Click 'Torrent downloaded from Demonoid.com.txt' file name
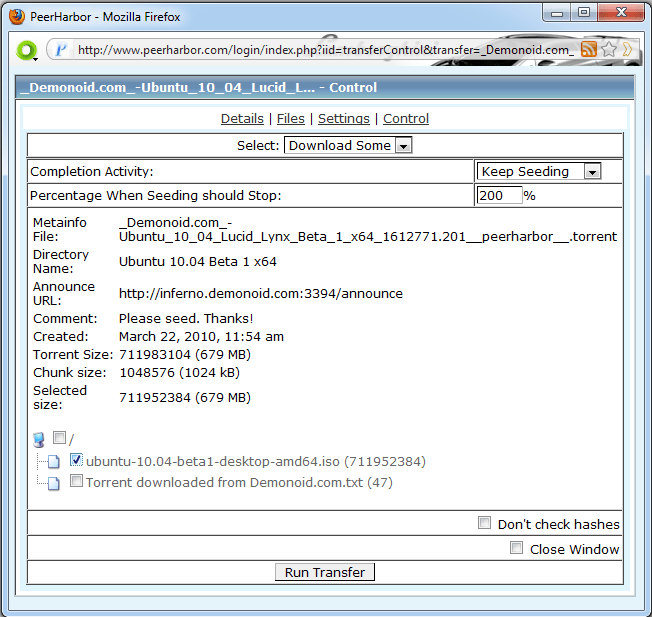This screenshot has width=652, height=617. (239, 483)
